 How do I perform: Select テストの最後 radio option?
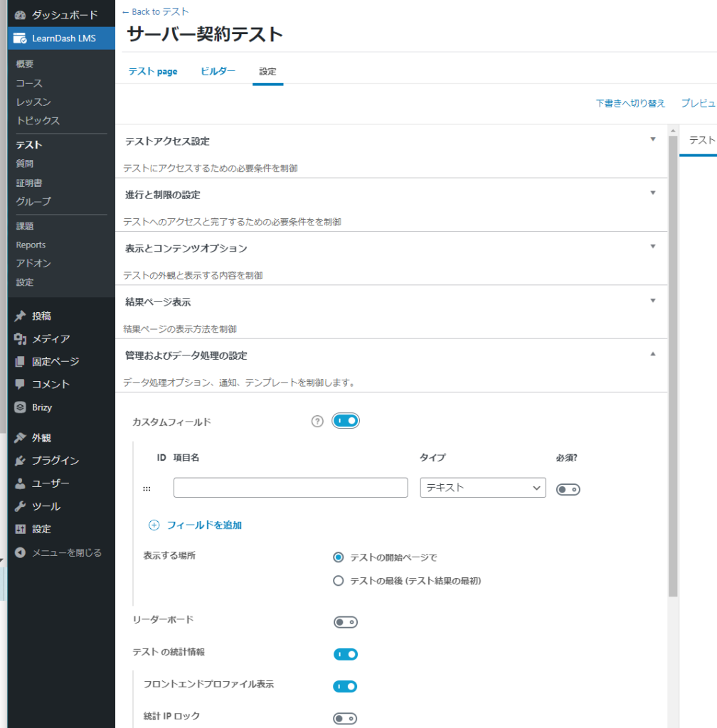(339, 581)
